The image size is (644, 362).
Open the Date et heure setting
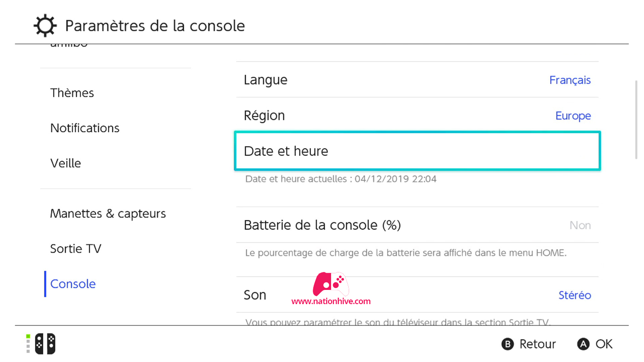(x=417, y=151)
